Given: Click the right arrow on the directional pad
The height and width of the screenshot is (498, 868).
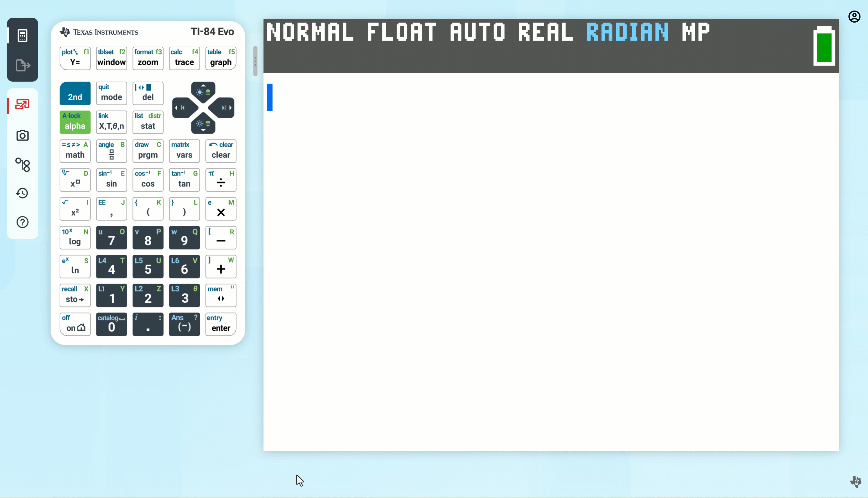Looking at the screenshot, I should coord(222,108).
